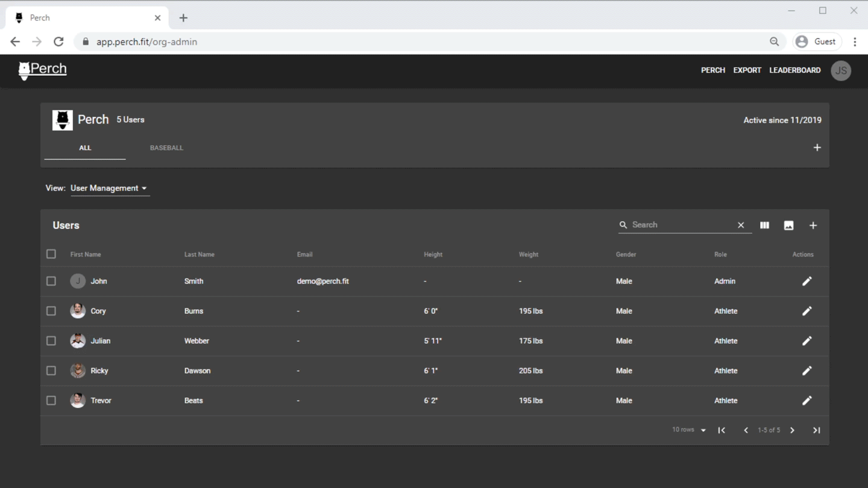Go to the first page of users
This screenshot has width=868, height=488.
point(722,430)
